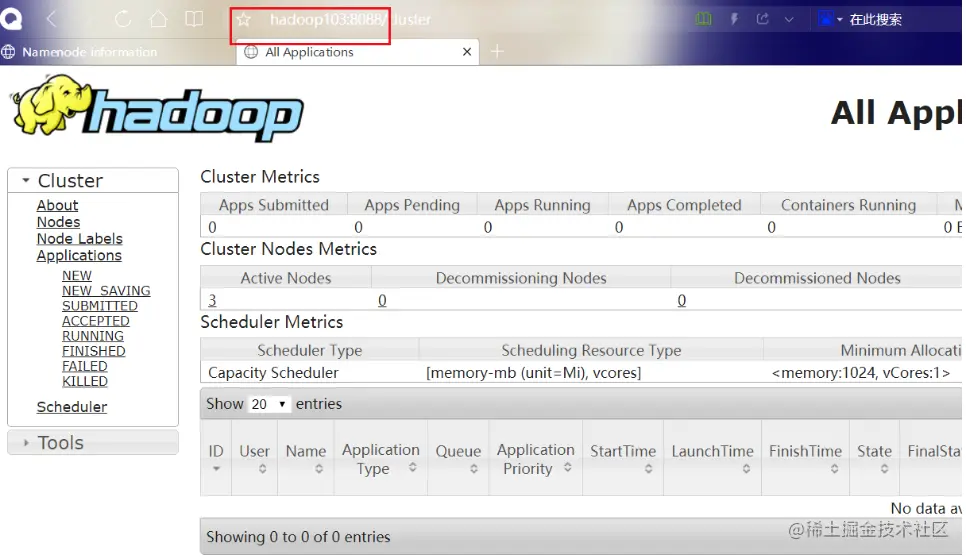This screenshot has width=966, height=557.
Task: Click the lightning bolt speed icon
Action: point(734,19)
